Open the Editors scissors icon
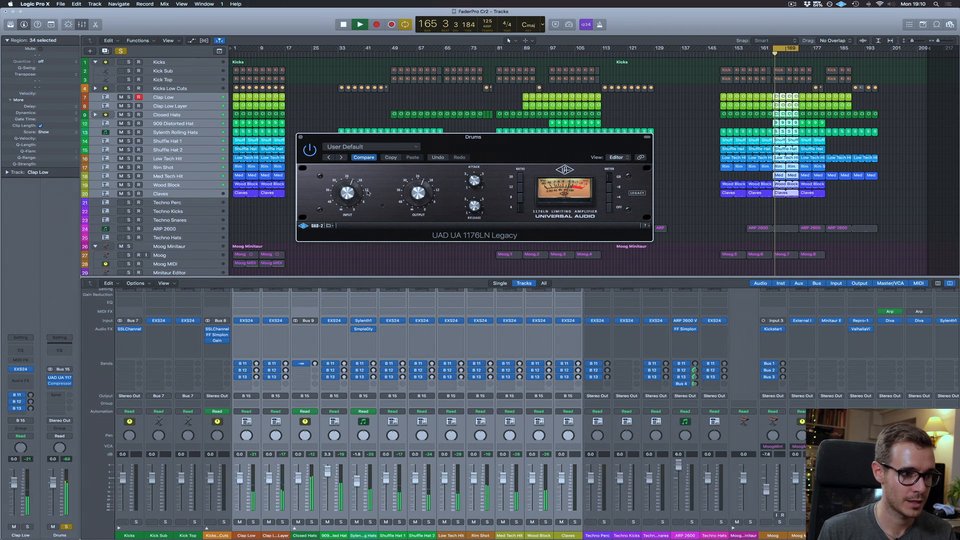Viewport: 960px width, 540px height. coord(95,24)
